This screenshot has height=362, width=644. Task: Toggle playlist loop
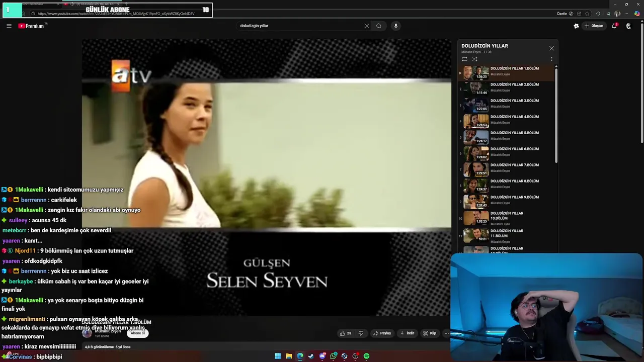pos(464,59)
